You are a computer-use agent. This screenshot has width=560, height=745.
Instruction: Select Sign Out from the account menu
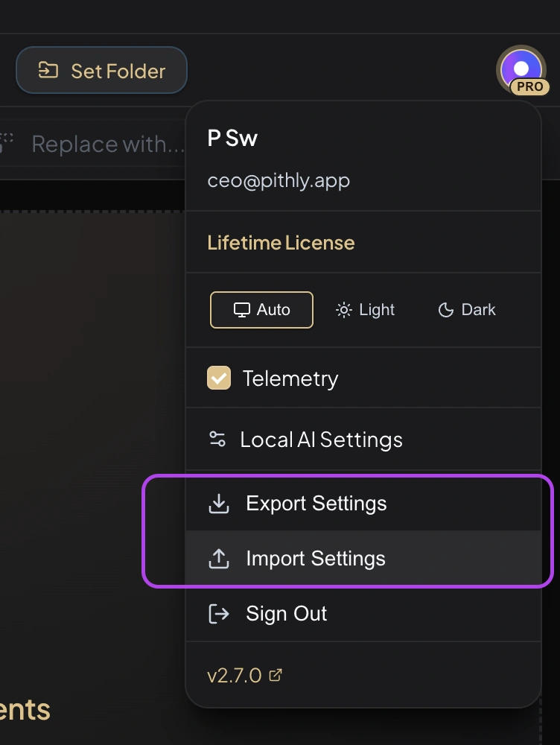(285, 613)
